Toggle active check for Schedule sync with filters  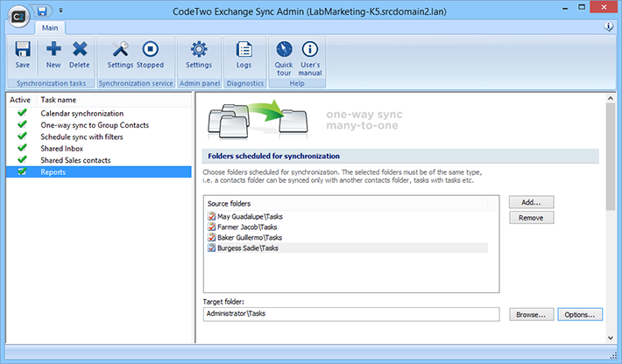point(22,136)
